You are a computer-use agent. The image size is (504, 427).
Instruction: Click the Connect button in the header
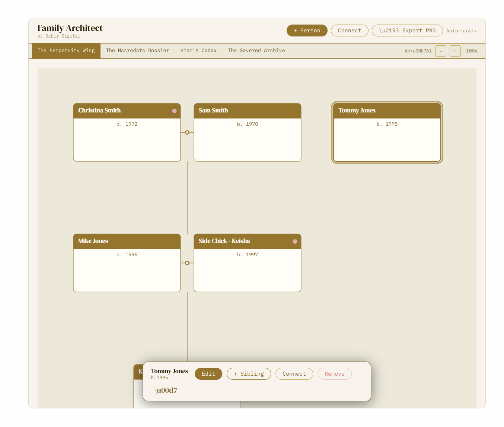tap(350, 30)
